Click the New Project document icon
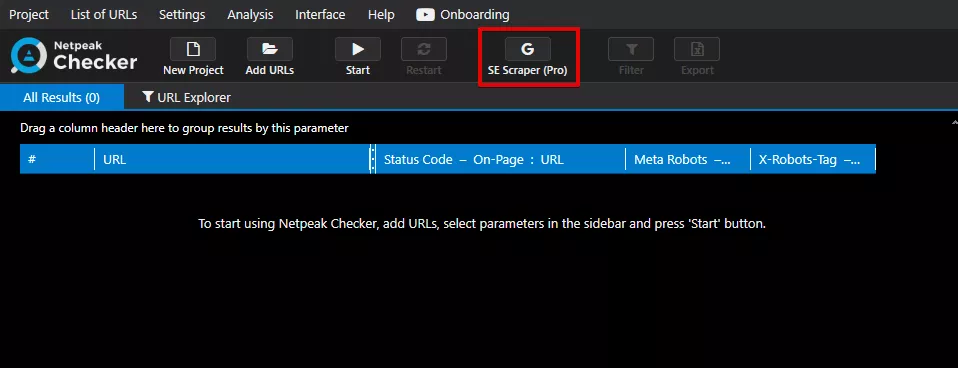The image size is (958, 368). tap(193, 49)
